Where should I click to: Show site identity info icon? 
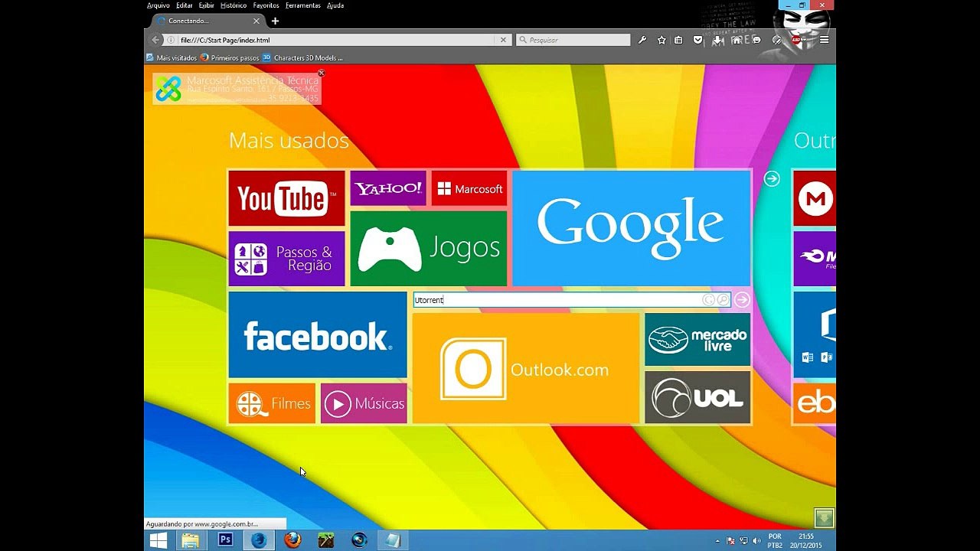pyautogui.click(x=171, y=40)
